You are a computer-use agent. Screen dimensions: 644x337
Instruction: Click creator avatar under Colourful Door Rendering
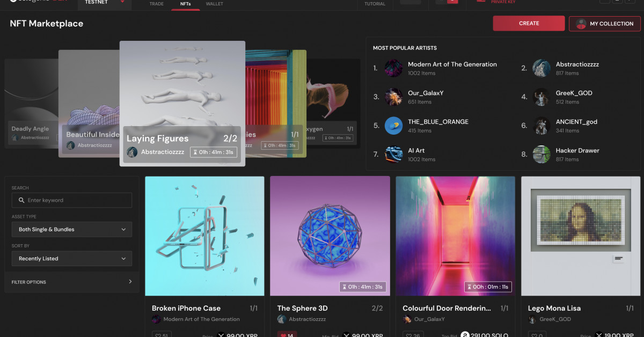pyautogui.click(x=407, y=319)
